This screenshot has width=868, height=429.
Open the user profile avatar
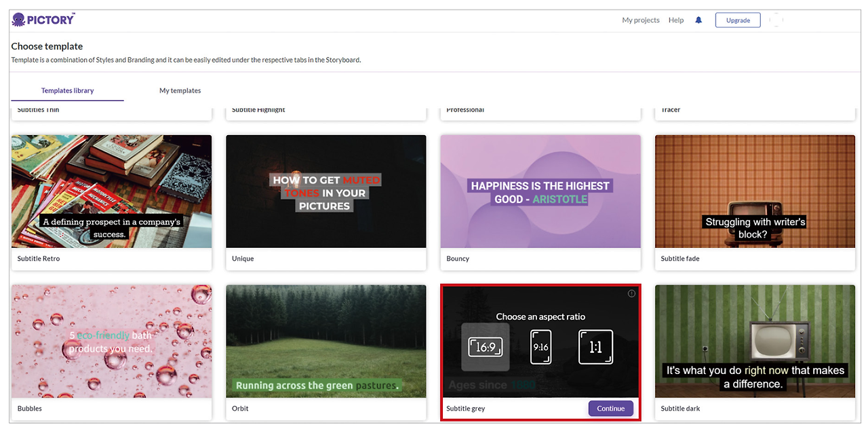tap(776, 20)
